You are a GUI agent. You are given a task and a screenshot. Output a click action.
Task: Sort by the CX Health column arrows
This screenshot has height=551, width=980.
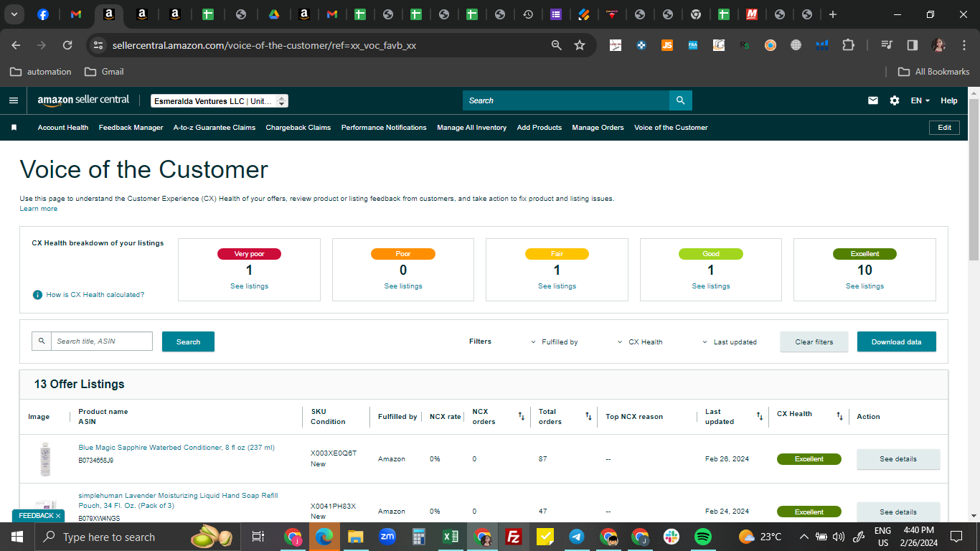[x=839, y=416]
